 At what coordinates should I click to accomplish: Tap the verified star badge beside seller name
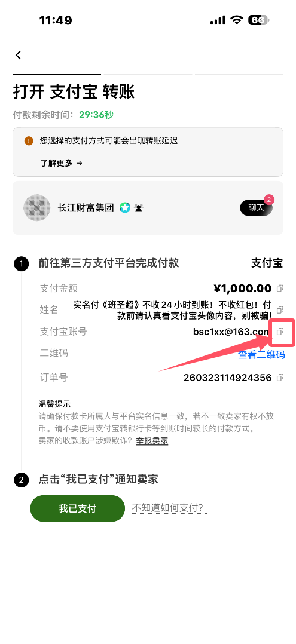124,208
